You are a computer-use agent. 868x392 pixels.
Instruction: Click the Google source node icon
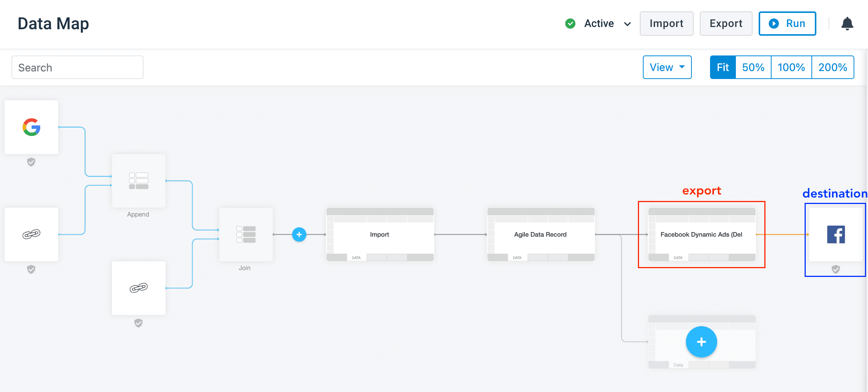click(x=32, y=127)
